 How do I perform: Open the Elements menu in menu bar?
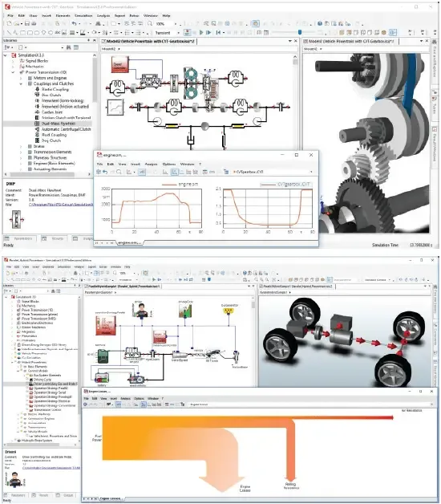tap(63, 15)
